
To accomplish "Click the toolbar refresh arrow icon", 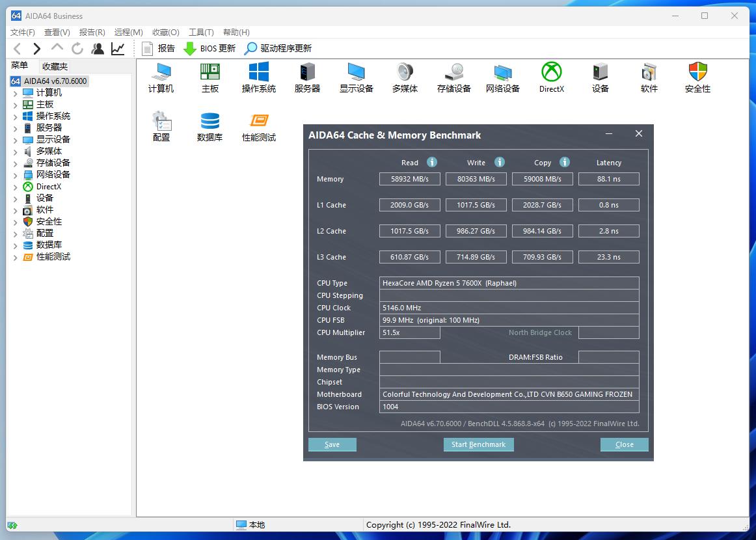I will pos(77,48).
